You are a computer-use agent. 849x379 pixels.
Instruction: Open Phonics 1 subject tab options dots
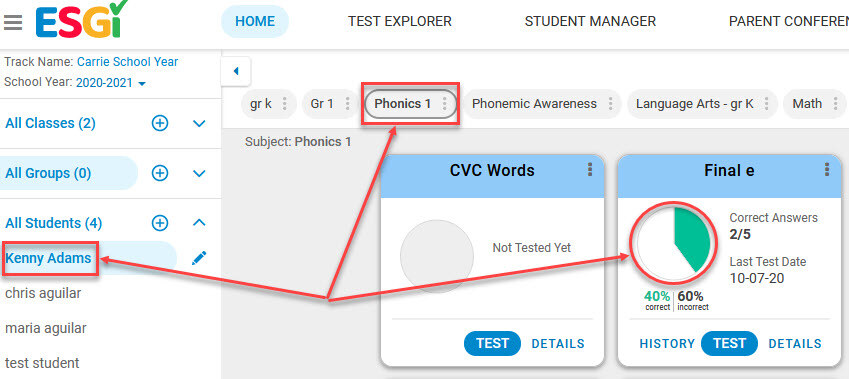(444, 103)
